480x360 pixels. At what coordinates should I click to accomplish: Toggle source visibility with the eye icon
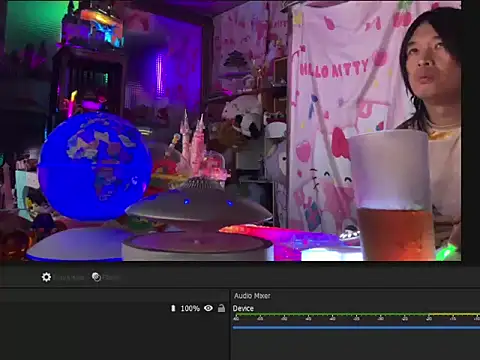click(x=208, y=308)
